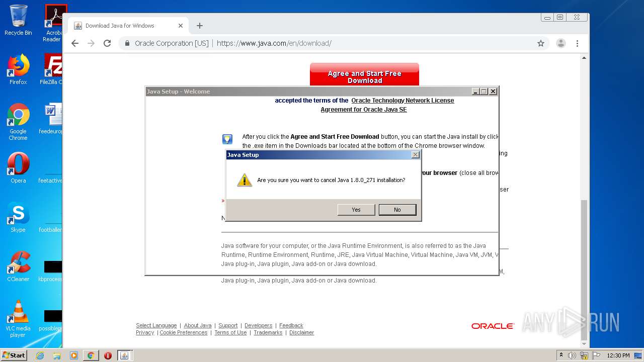Select the Download Java for Windows tab
644x362 pixels.
[128, 26]
